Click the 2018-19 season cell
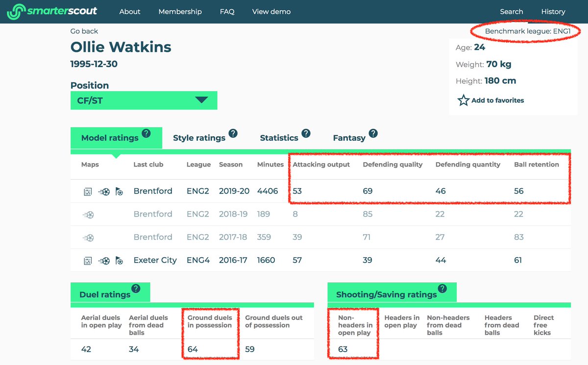The image size is (588, 365). pyautogui.click(x=233, y=214)
